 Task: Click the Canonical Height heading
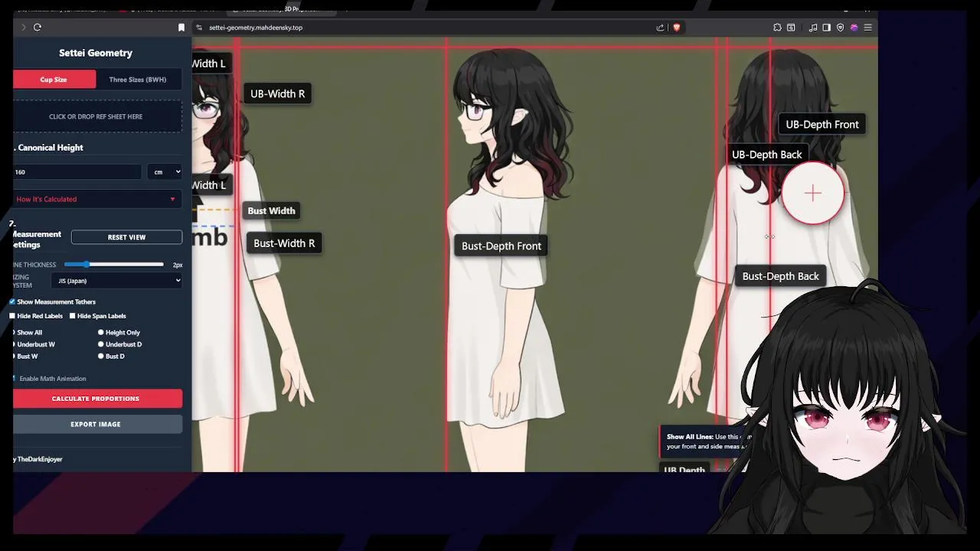pos(51,148)
